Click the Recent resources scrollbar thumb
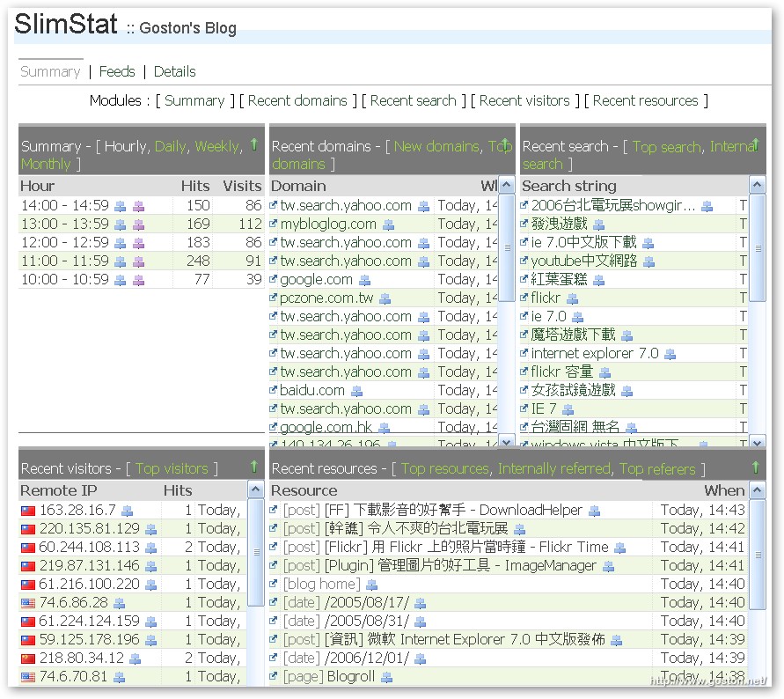The width and height of the screenshot is (784, 699). (758, 555)
